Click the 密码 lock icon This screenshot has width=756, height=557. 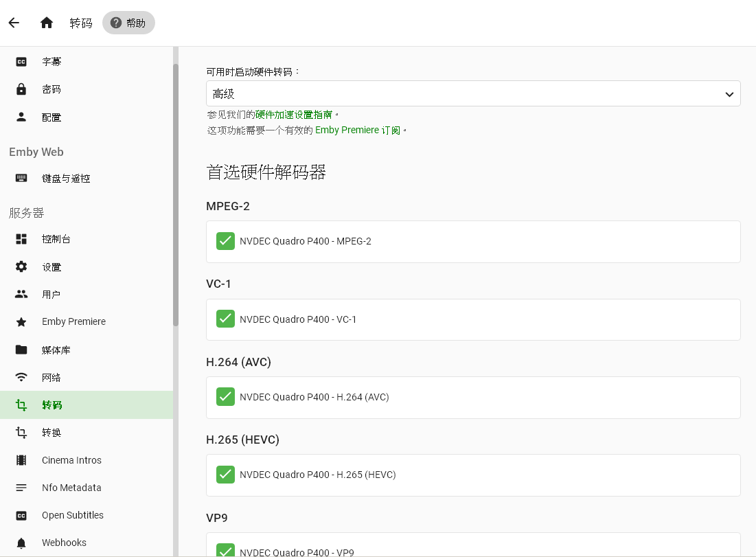(x=21, y=89)
